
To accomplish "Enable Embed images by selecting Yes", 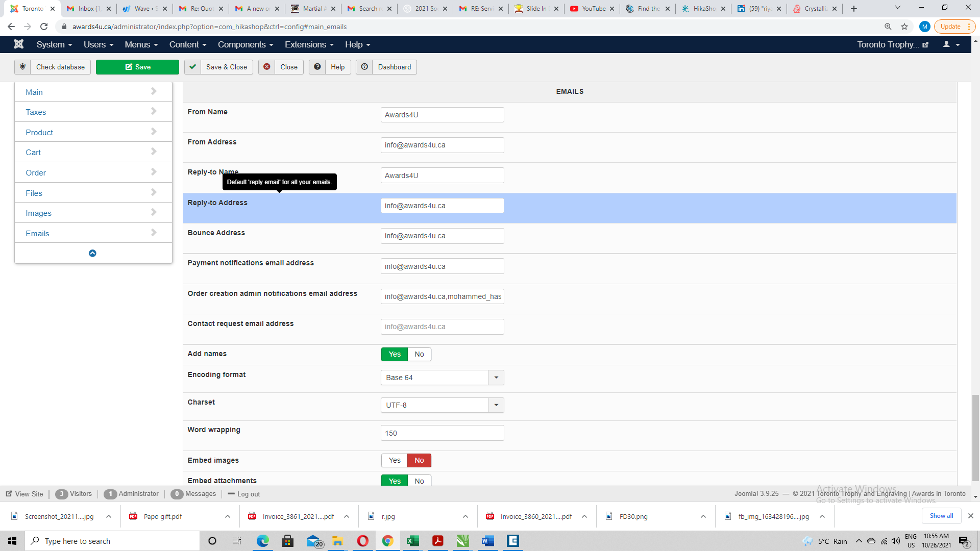I will click(x=395, y=460).
